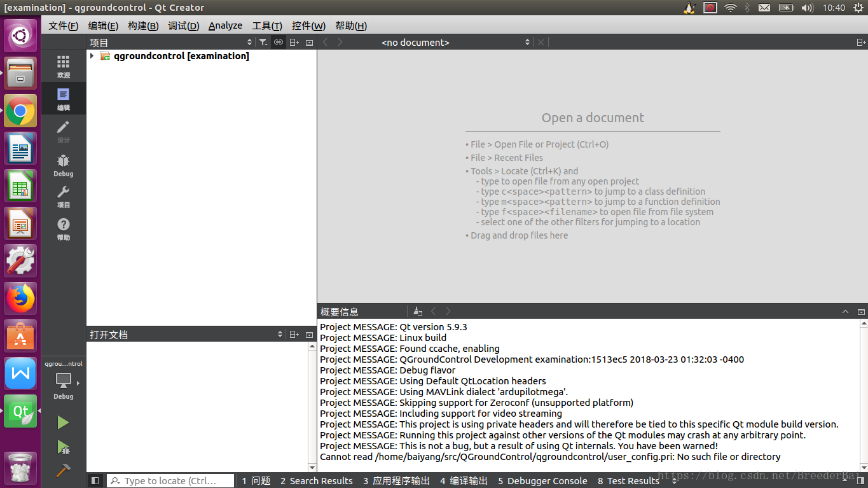The image size is (868, 488).
Task: Open the Design (设计) mode
Action: (x=63, y=132)
